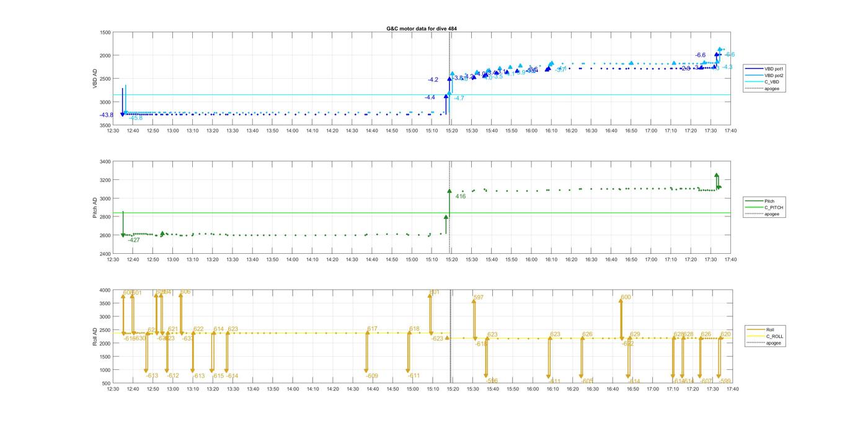Viewport: 868px width, 430px height.
Task: Click the green line sample beside "Pitch" in legend
Action: point(755,201)
